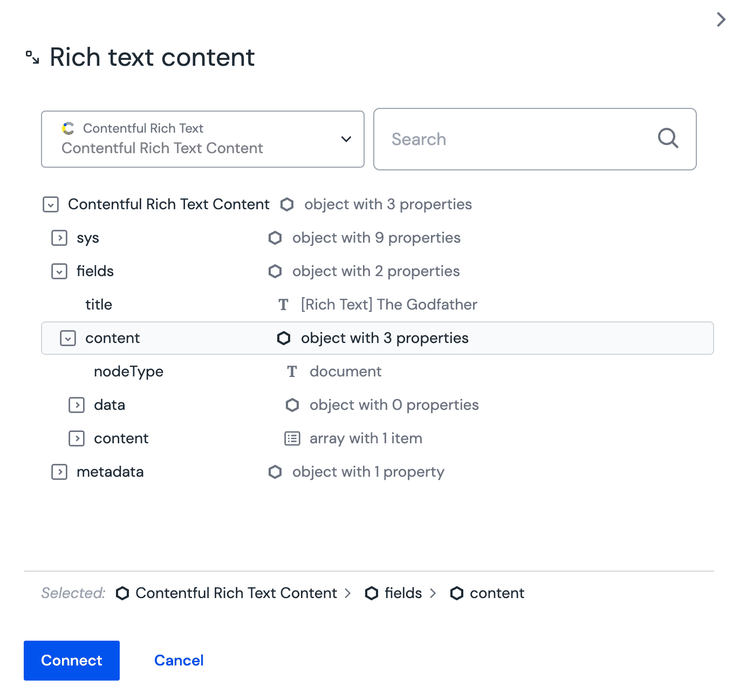Click the 'Selected:' label

coord(73,593)
